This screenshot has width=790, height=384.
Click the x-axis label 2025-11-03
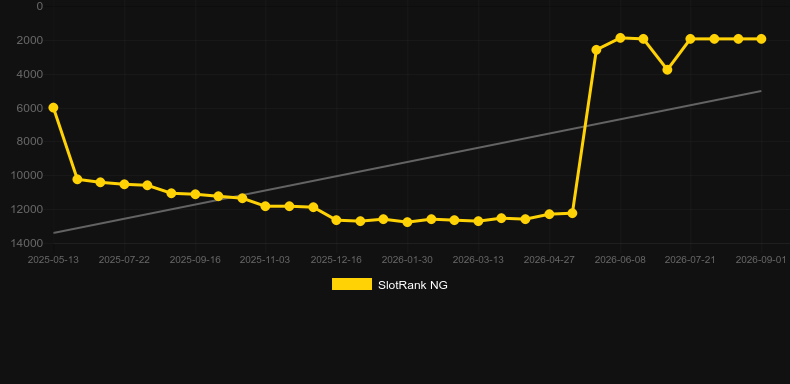tap(265, 260)
